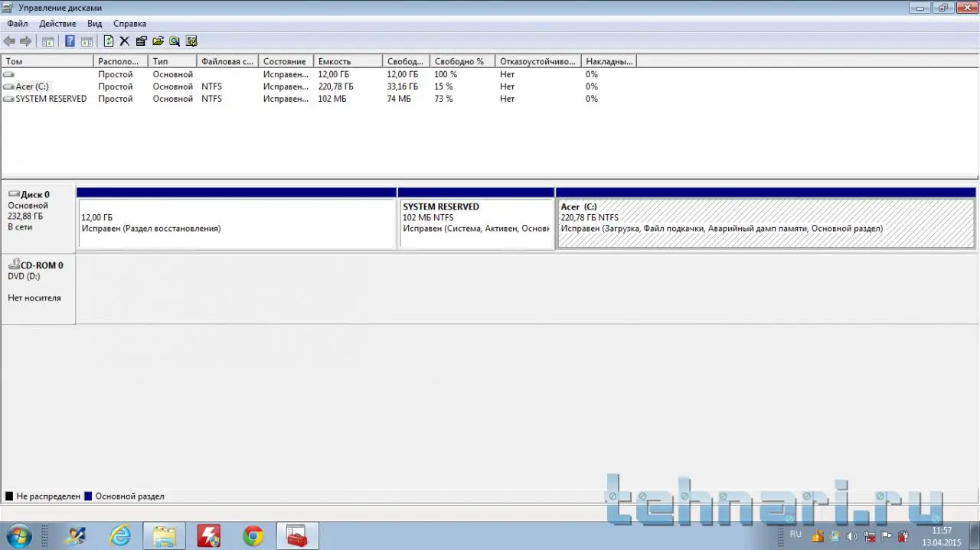This screenshot has height=550, width=980.
Task: Select SYSTEM RESERVED partition in disk map
Action: pos(476,219)
